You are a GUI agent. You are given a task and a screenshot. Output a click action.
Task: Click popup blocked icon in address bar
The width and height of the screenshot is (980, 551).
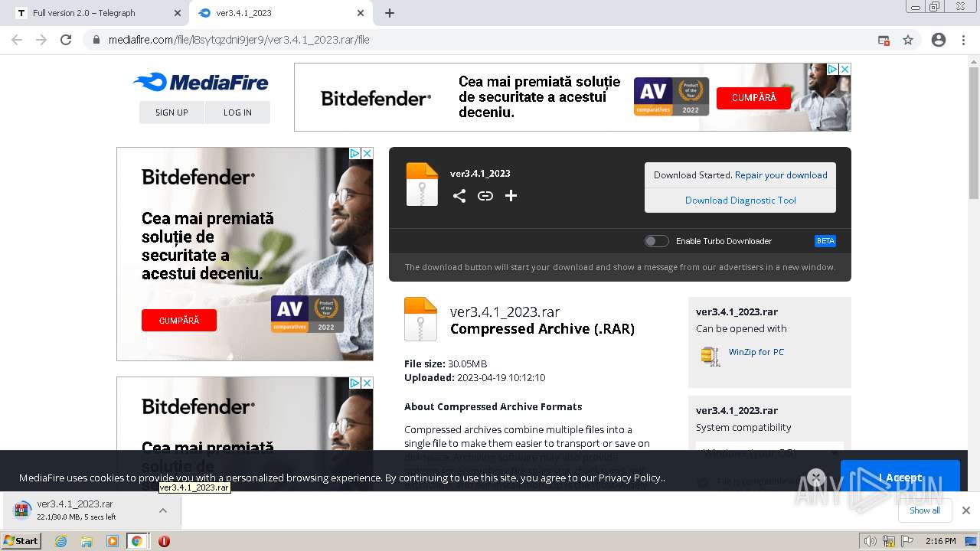coord(884,40)
